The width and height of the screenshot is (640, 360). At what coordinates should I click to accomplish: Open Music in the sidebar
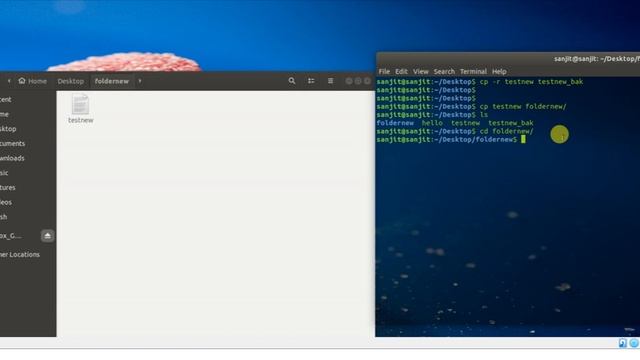point(4,173)
